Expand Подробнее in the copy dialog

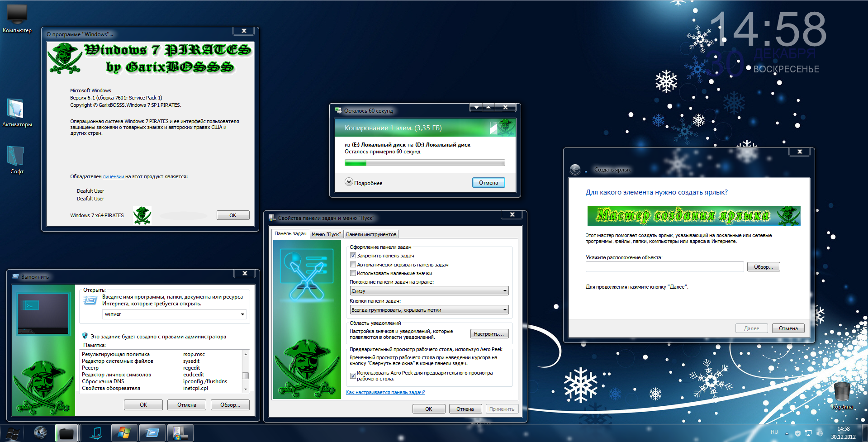coord(349,182)
